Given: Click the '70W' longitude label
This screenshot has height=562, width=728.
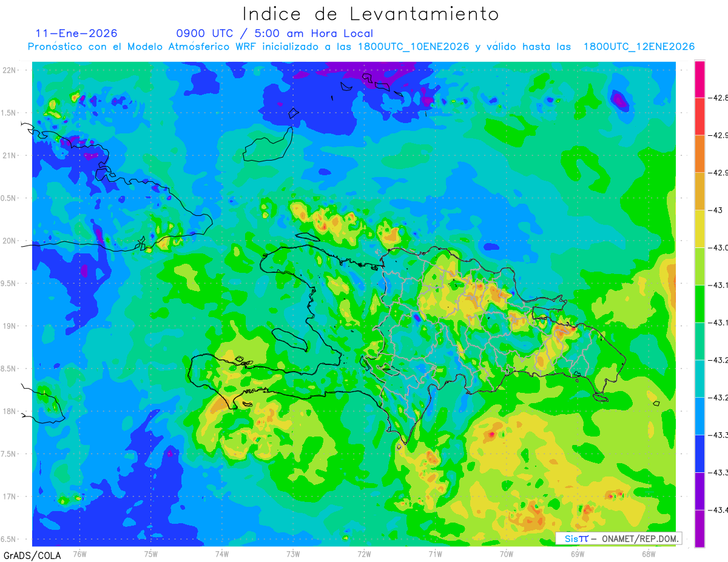Looking at the screenshot, I should click(x=506, y=554).
